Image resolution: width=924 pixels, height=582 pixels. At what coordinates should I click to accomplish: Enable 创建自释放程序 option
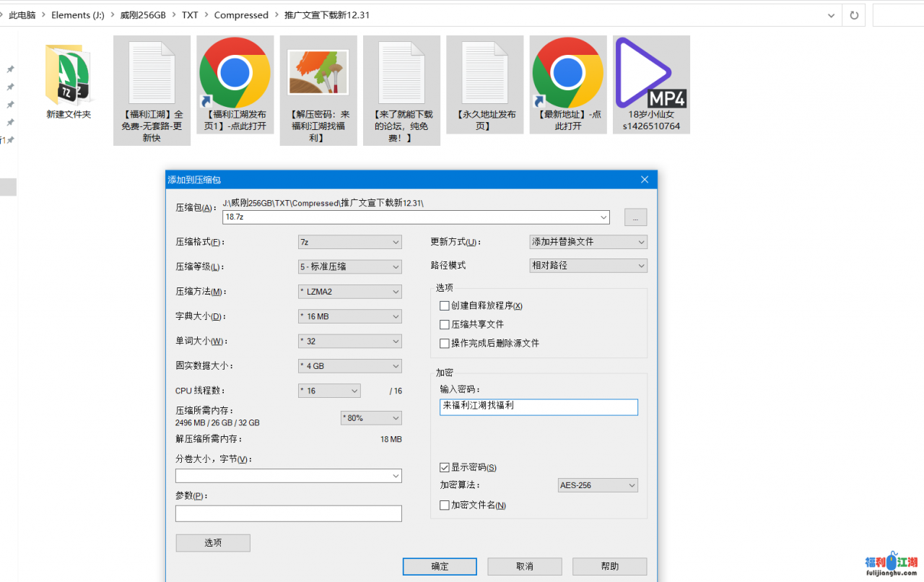tap(445, 305)
